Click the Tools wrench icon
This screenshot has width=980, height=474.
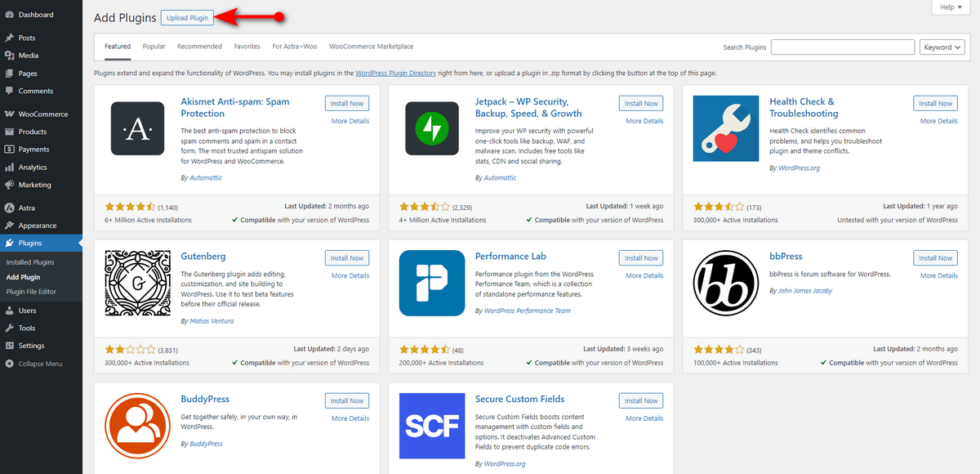tap(9, 328)
